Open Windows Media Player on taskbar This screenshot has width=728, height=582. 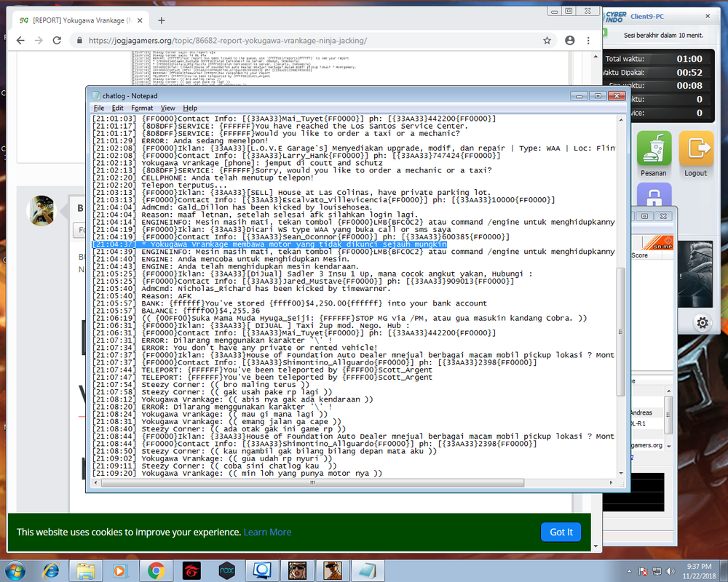click(x=121, y=571)
